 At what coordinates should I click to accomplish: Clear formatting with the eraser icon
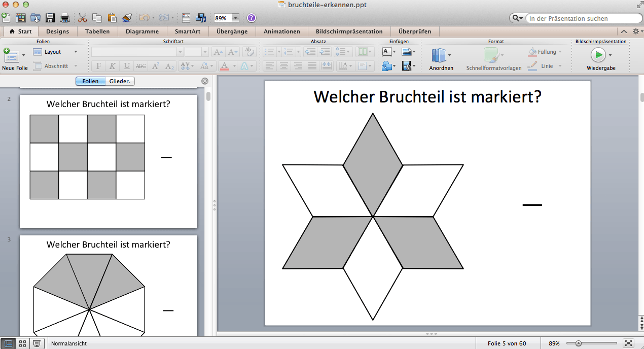tap(249, 52)
